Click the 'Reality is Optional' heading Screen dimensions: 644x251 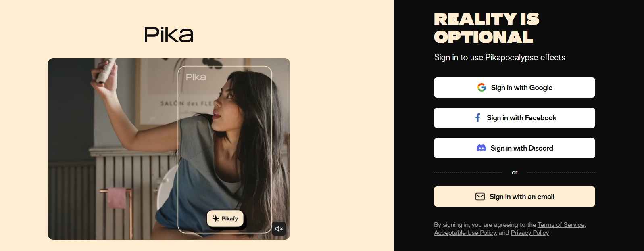(x=487, y=28)
